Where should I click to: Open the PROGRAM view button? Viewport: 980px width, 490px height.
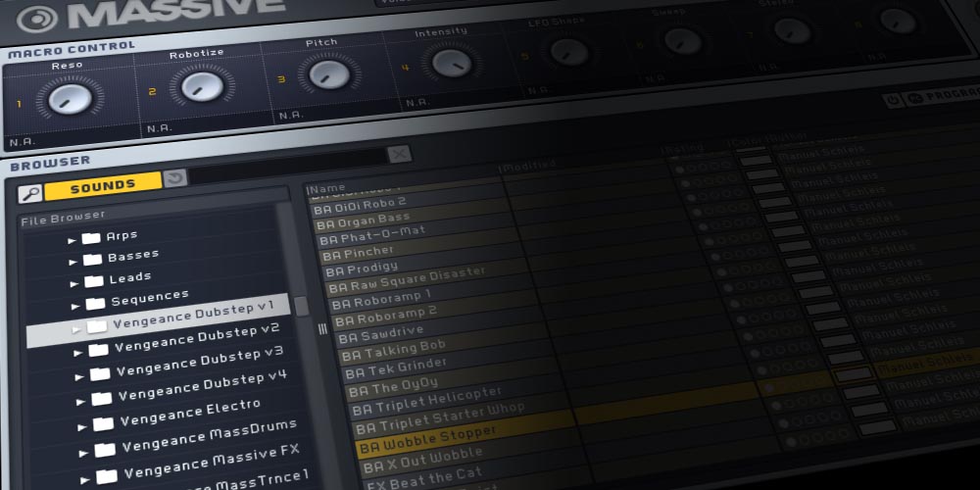click(x=943, y=97)
